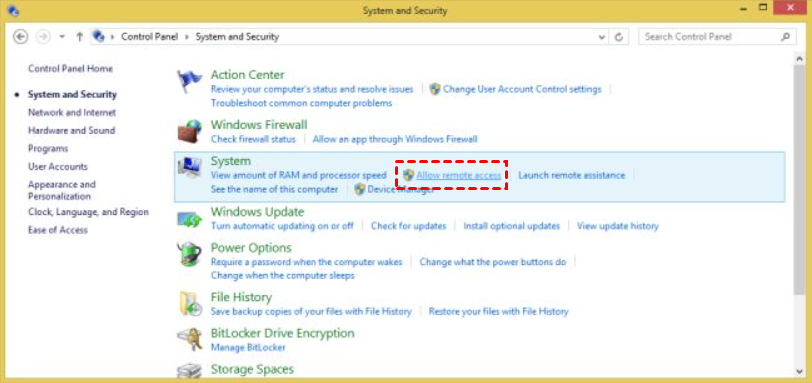Allow an app through Windows Firewall
This screenshot has width=812, height=383.
point(395,139)
